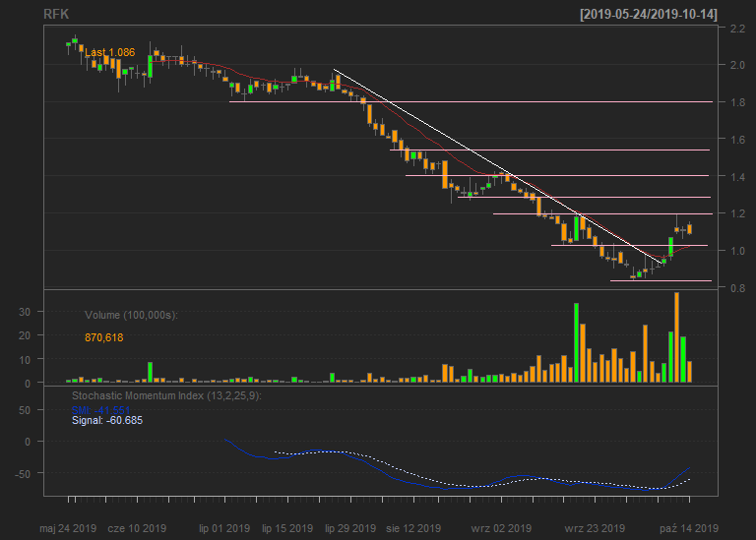
Task: Click the pink support line at the 1.8 level
Action: click(x=472, y=101)
